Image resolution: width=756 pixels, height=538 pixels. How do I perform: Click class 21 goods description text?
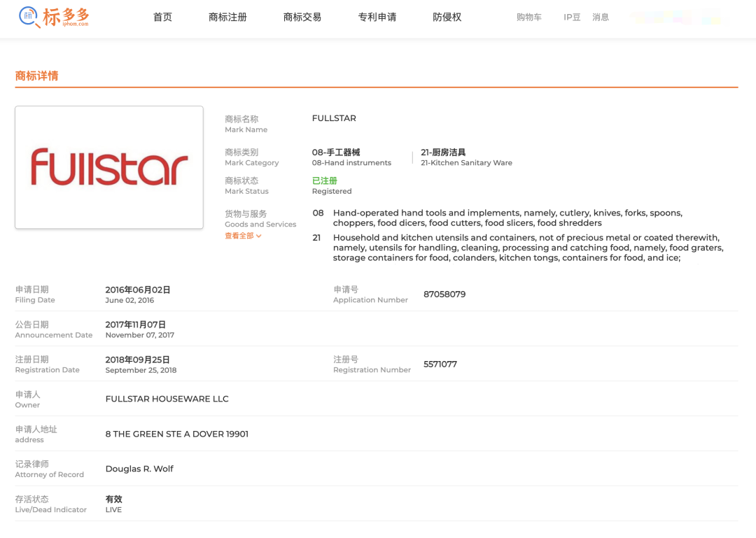click(x=528, y=248)
